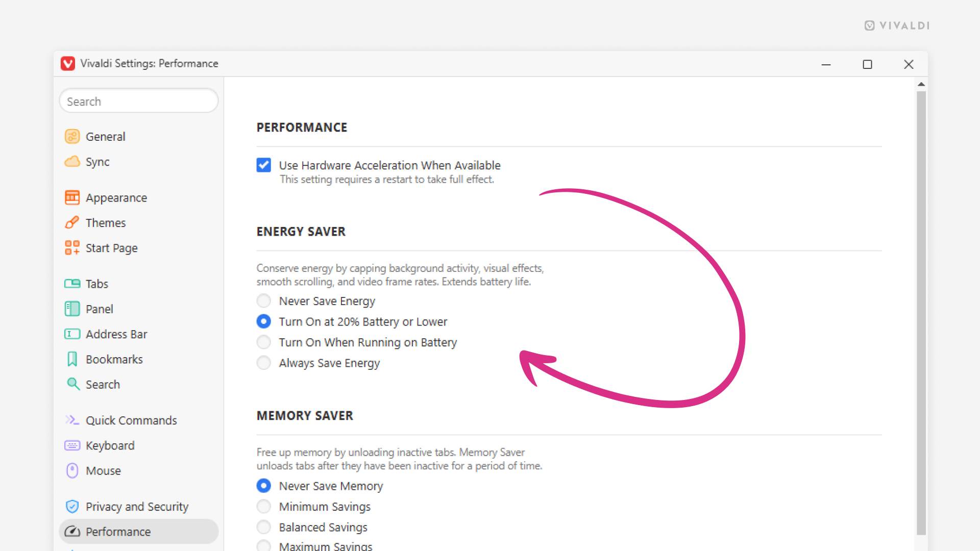Uncheck Use Hardware Acceleration When Available
The width and height of the screenshot is (980, 551).
click(x=263, y=165)
